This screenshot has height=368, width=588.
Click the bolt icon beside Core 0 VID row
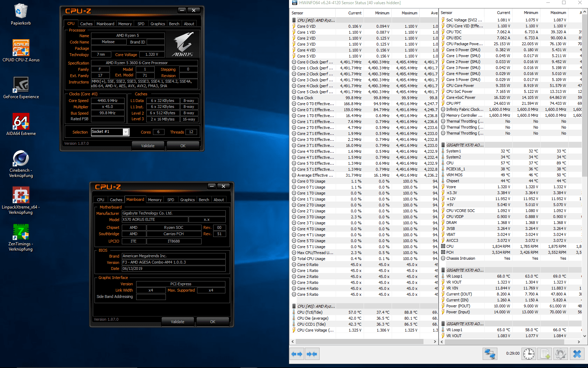(x=294, y=26)
